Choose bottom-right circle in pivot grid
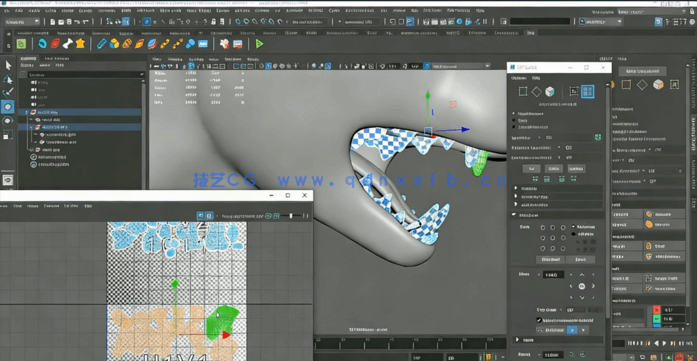Screen dimensions: 697x361 (x=562, y=249)
